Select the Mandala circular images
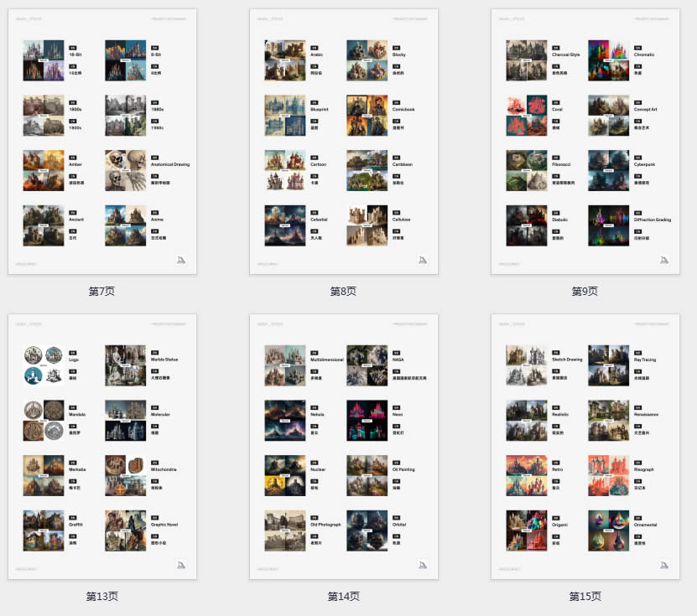 pos(44,420)
